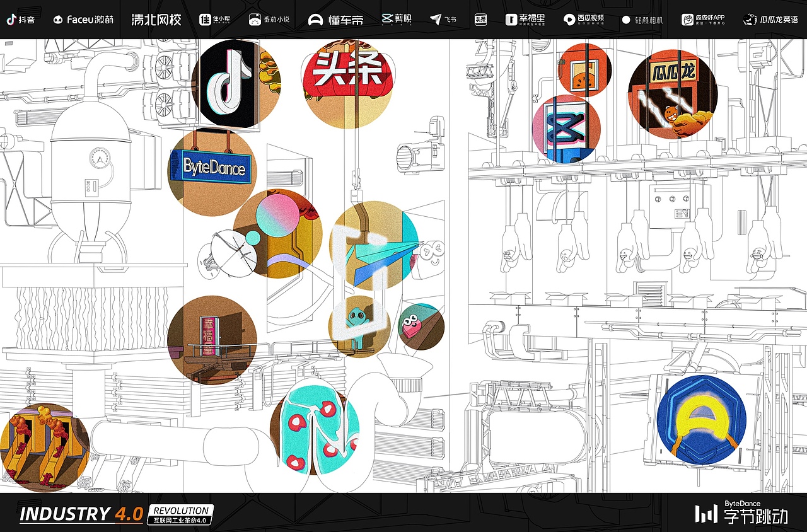The height and width of the screenshot is (532, 807).
Task: Click the yellow 懂车帝 emblem circle
Action: pos(701,420)
